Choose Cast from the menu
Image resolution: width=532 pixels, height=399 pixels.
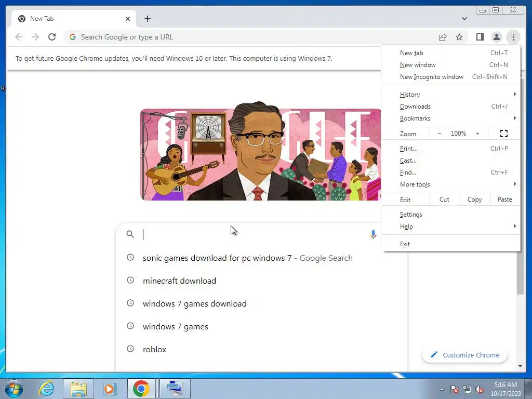click(450, 160)
